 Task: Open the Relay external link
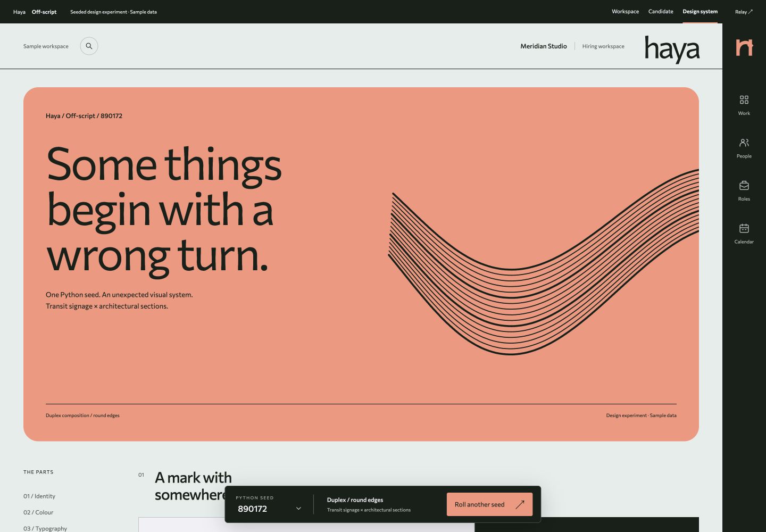pos(744,12)
